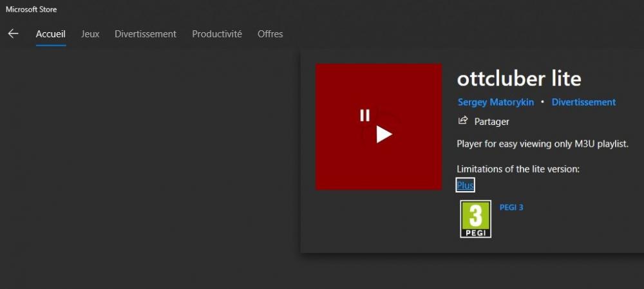Open the Divertissement tab
644x289 pixels.
pos(146,34)
